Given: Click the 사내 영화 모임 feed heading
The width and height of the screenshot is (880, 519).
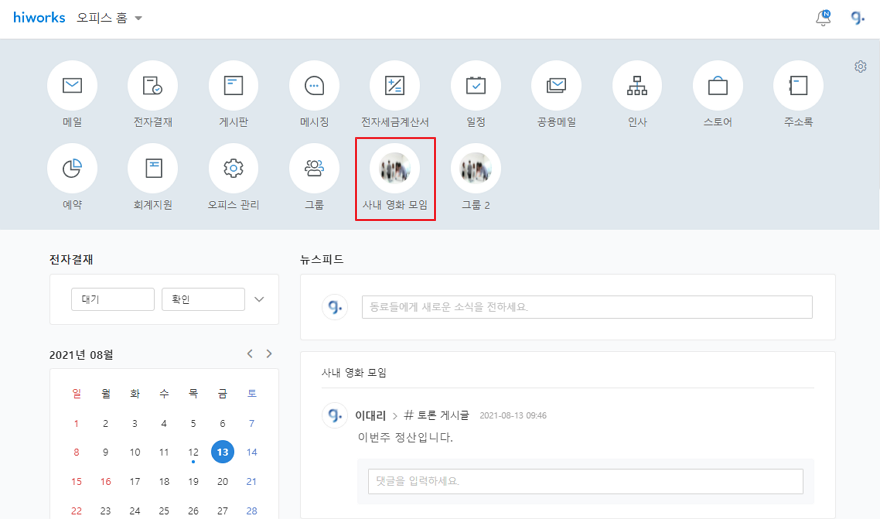Looking at the screenshot, I should 354,373.
